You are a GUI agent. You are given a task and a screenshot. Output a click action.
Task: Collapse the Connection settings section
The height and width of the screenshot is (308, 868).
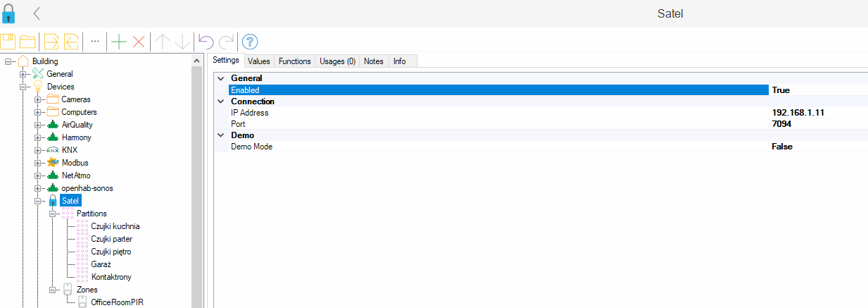click(x=221, y=101)
